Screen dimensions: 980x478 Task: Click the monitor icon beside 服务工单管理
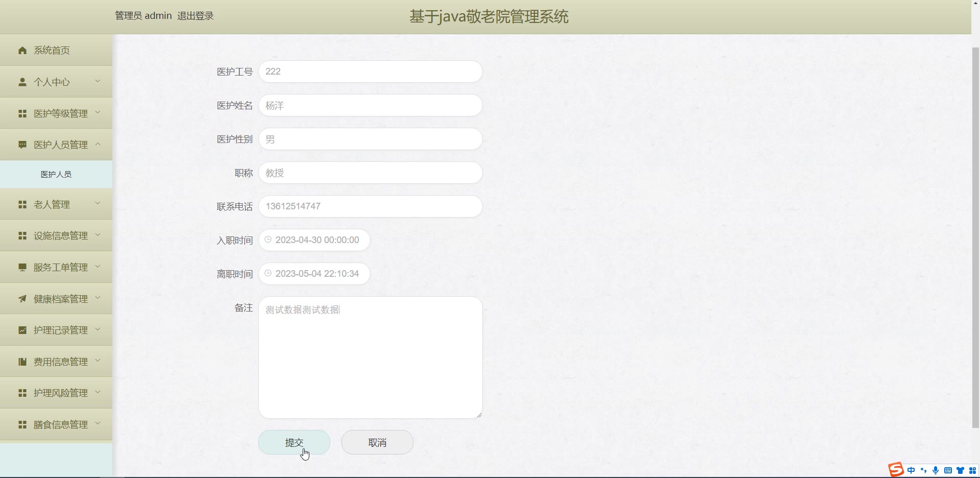22,268
